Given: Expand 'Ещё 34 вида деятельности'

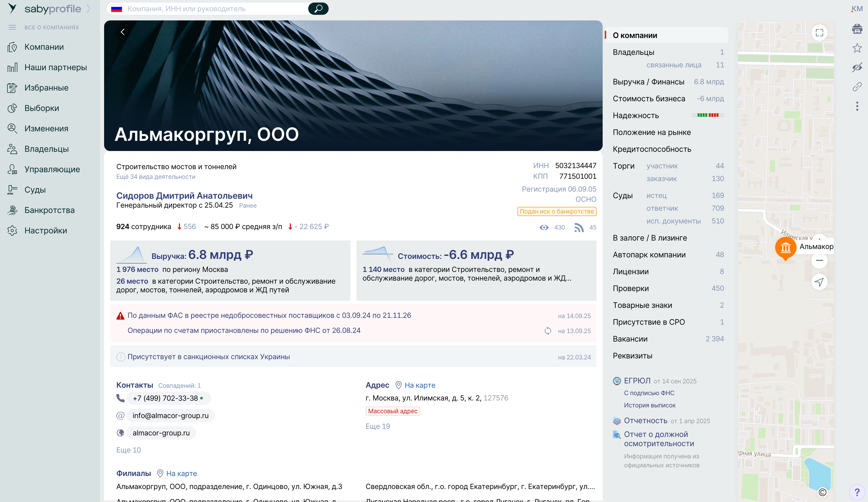Looking at the screenshot, I should coord(156,177).
